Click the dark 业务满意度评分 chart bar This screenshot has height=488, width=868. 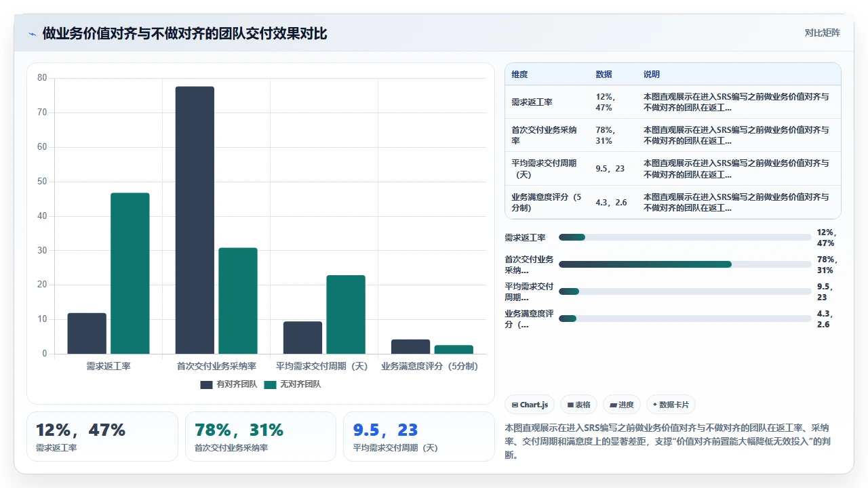(x=410, y=346)
